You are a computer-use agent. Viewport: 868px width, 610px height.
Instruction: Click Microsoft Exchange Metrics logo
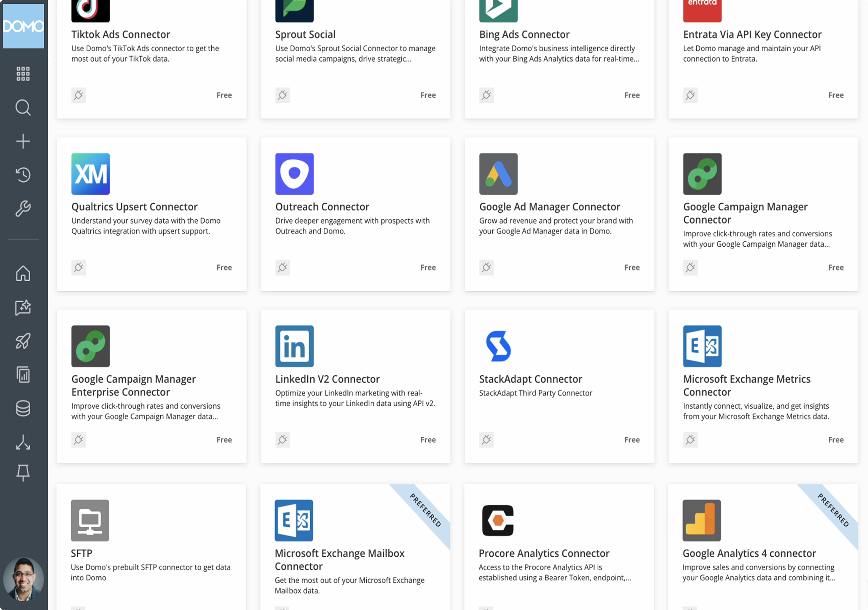[702, 346]
